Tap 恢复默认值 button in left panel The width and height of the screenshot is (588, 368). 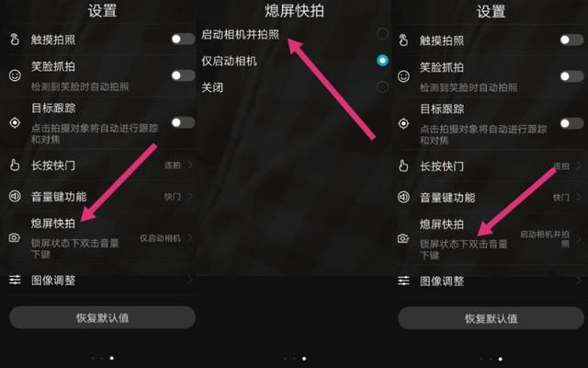102,317
